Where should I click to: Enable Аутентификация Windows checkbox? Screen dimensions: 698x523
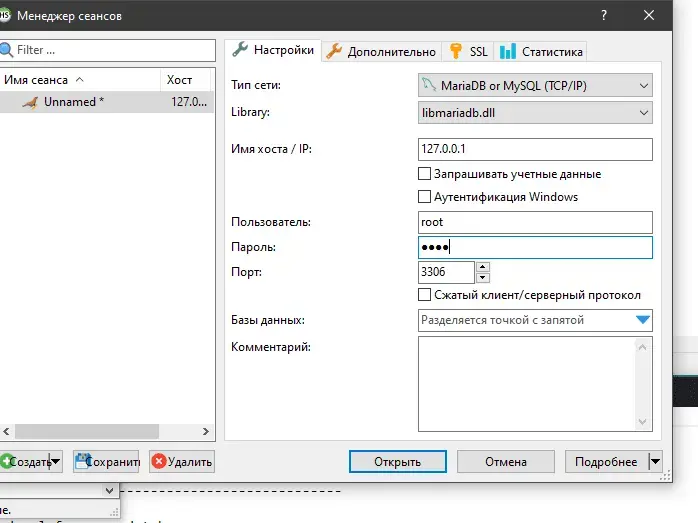point(425,196)
